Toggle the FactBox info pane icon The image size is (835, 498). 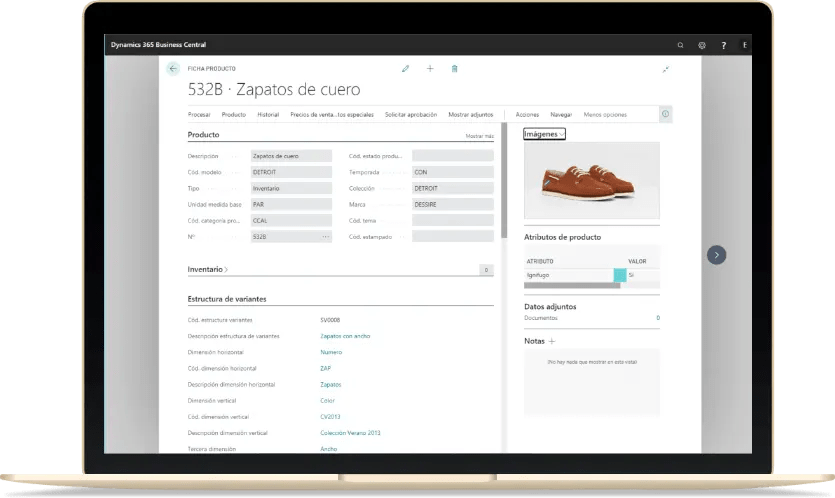[x=666, y=114]
